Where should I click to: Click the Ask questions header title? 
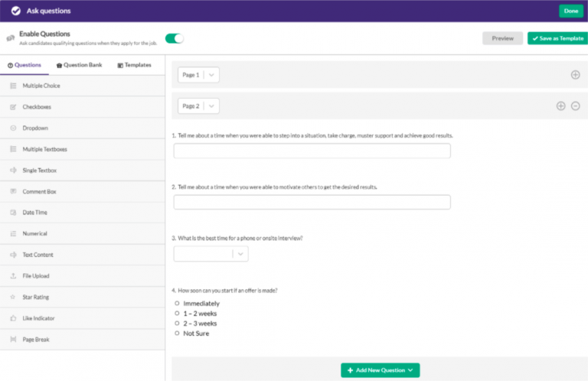tap(48, 11)
